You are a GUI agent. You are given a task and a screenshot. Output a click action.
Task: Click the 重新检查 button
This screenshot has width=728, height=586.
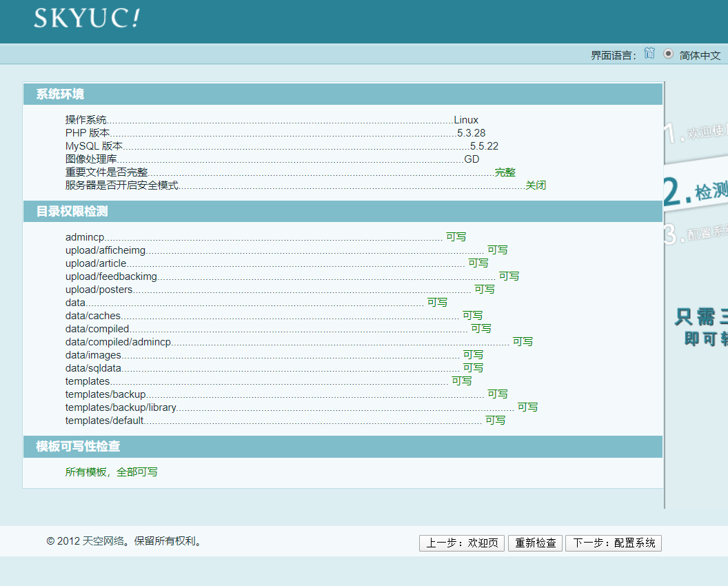536,543
